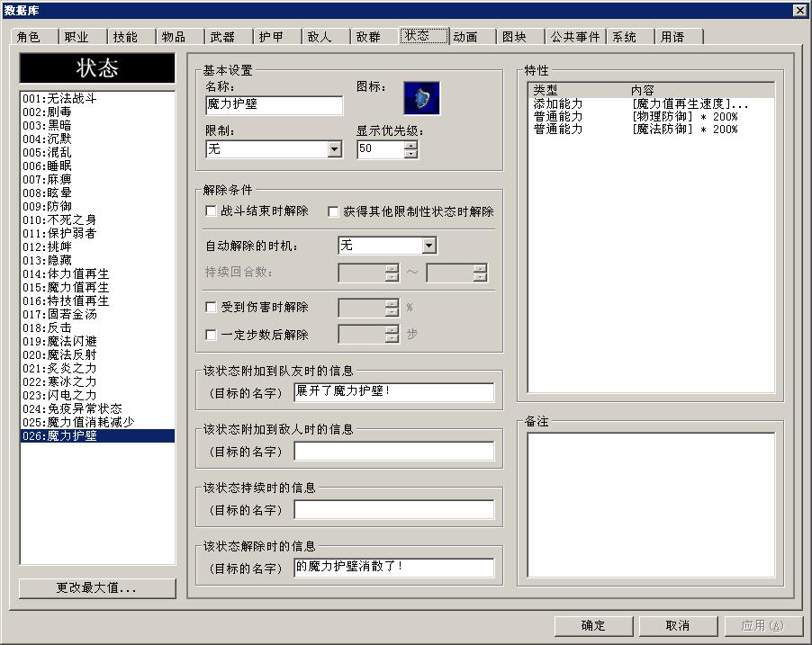Select state 011:保护弱者
This screenshot has height=645, width=812.
97,233
